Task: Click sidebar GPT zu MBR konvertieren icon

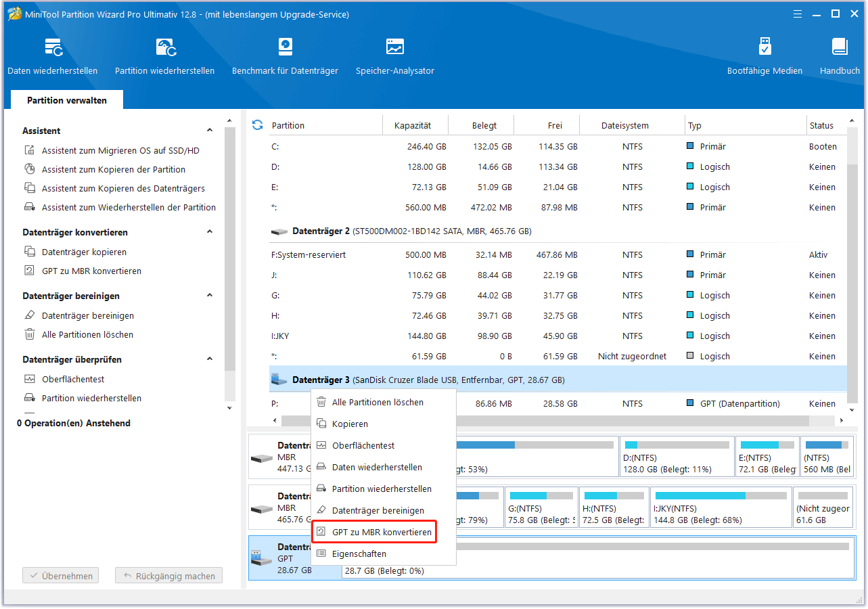Action: (x=30, y=271)
